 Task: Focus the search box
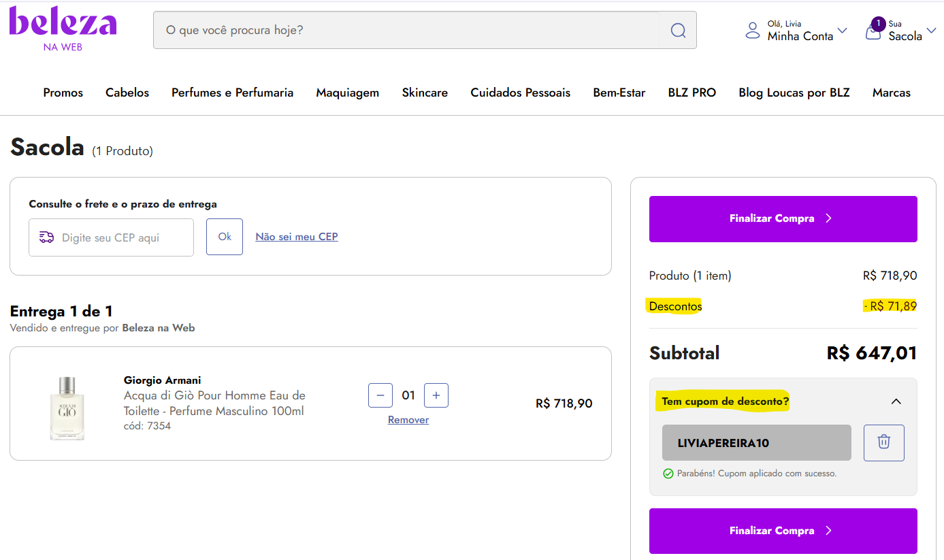click(x=406, y=30)
